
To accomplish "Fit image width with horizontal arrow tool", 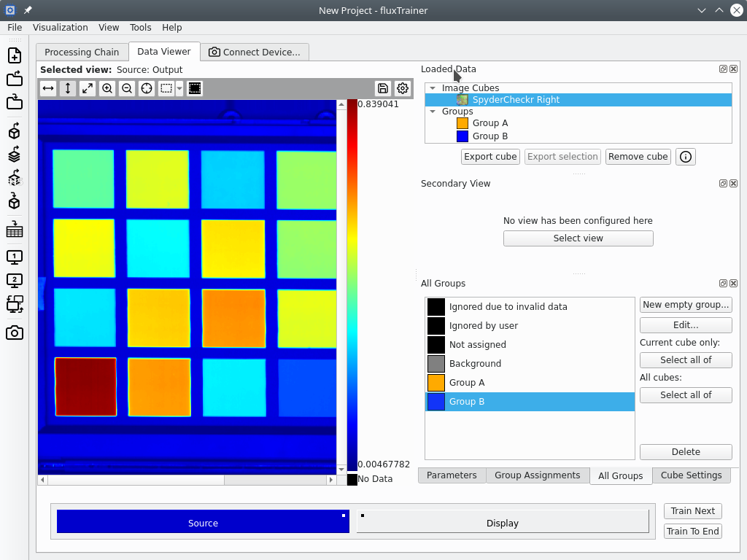I will coord(48,88).
